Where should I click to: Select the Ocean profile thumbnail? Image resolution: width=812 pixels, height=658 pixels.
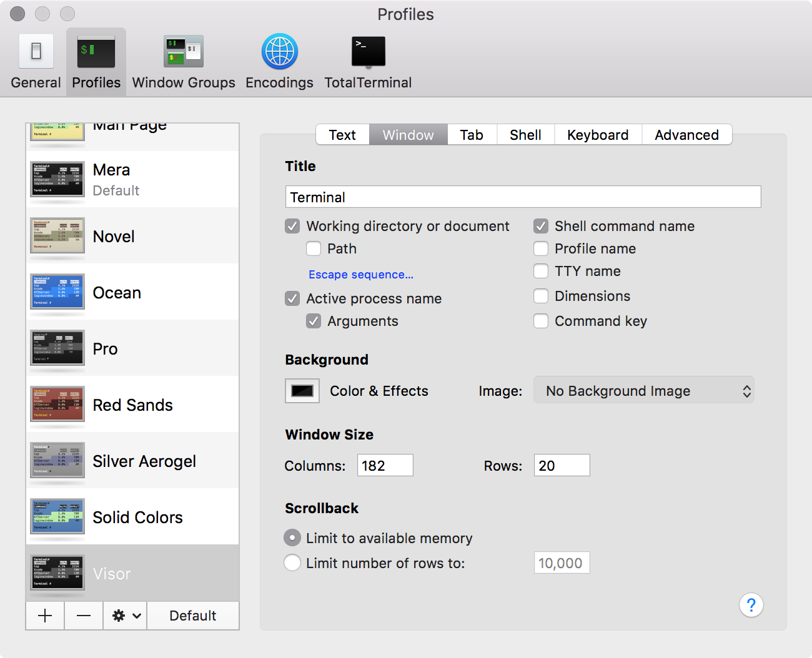tap(57, 292)
